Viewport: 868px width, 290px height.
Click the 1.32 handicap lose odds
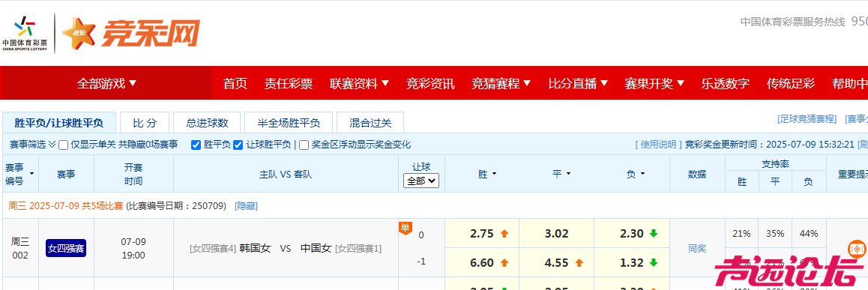[632, 262]
